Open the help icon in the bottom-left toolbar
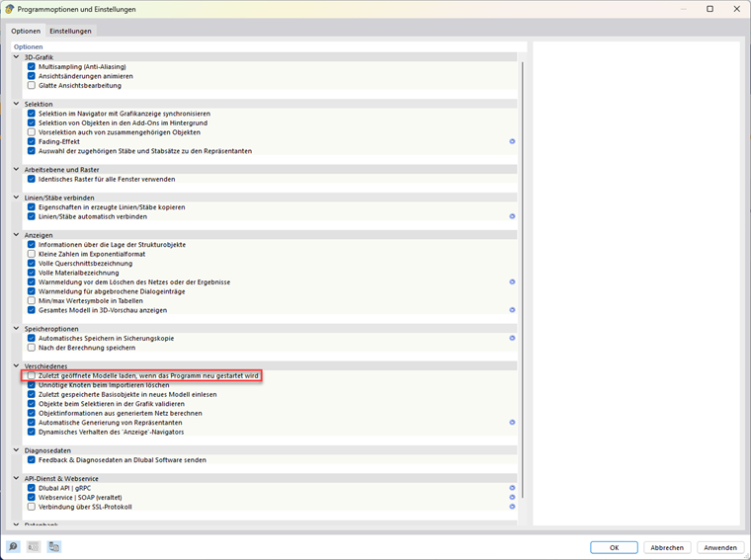 point(13,546)
